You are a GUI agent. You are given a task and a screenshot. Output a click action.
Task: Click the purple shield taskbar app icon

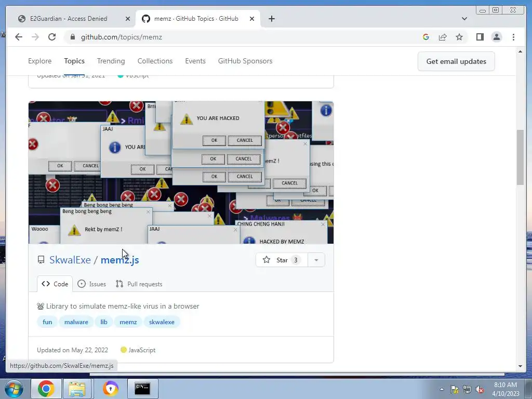pos(111,389)
